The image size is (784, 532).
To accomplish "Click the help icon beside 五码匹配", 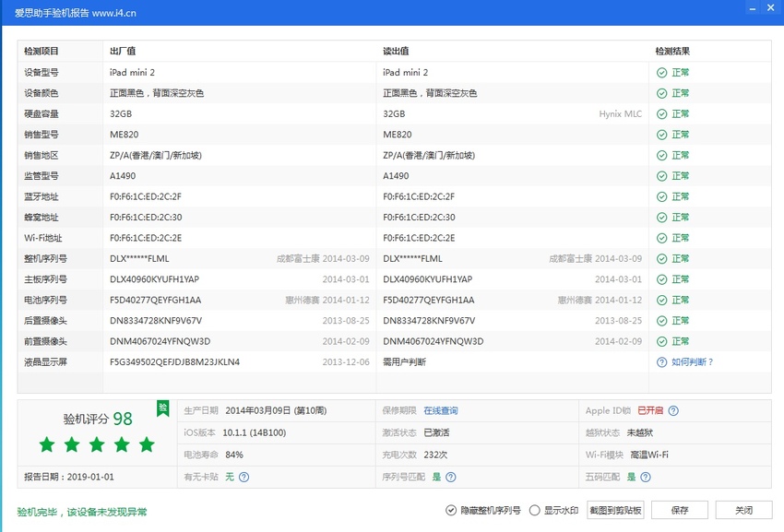I will pyautogui.click(x=646, y=477).
